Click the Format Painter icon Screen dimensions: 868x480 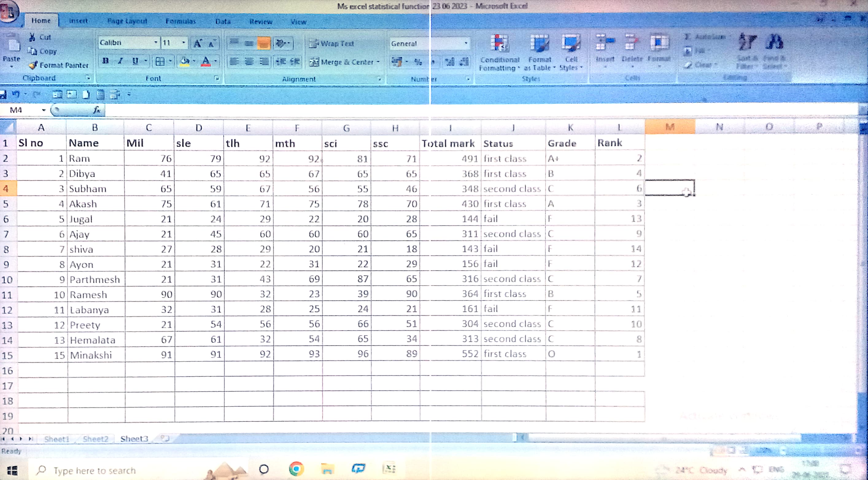[x=33, y=65]
